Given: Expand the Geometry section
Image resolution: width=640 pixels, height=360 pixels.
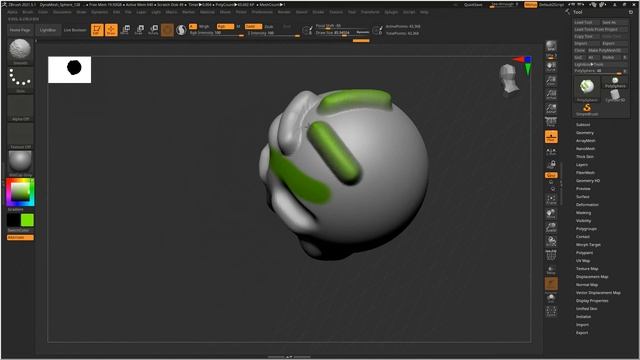Looking at the screenshot, I should coord(585,133).
